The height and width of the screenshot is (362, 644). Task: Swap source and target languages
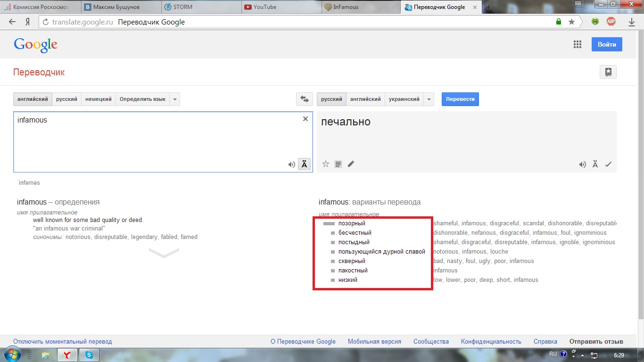(305, 99)
